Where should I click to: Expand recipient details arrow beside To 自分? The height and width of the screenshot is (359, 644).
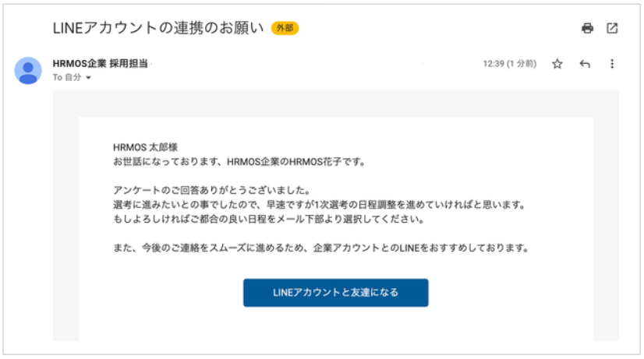pos(89,78)
